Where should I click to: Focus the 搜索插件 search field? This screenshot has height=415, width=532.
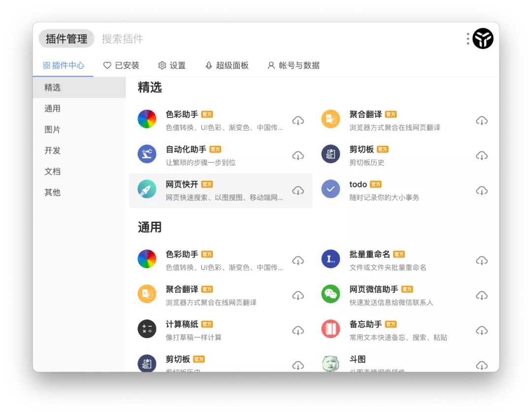click(x=123, y=39)
